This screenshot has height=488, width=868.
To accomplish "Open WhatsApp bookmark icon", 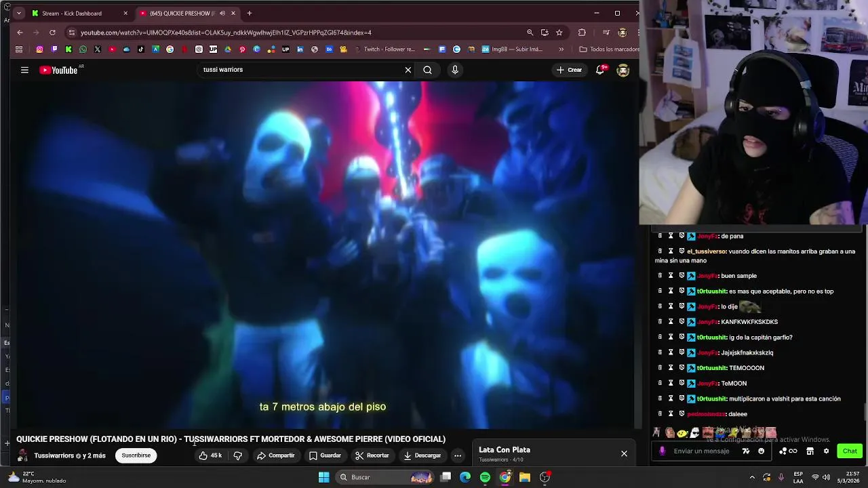I will [83, 49].
